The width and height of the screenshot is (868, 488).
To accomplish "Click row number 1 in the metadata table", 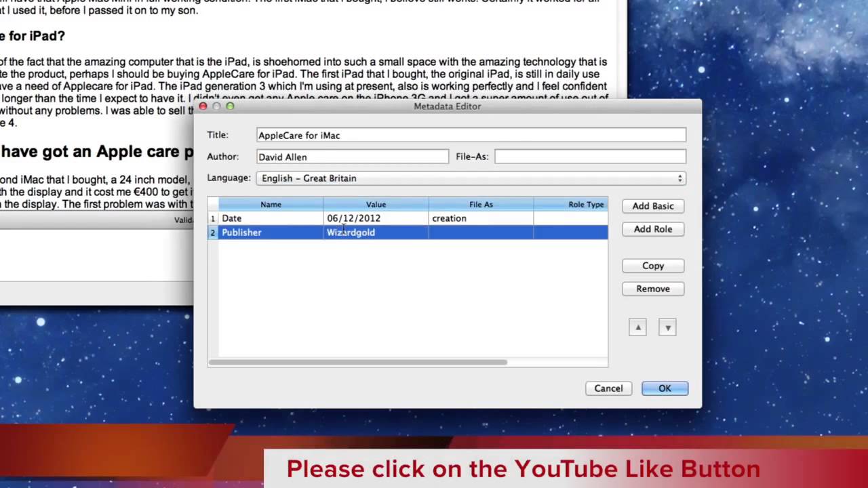I will tap(213, 218).
